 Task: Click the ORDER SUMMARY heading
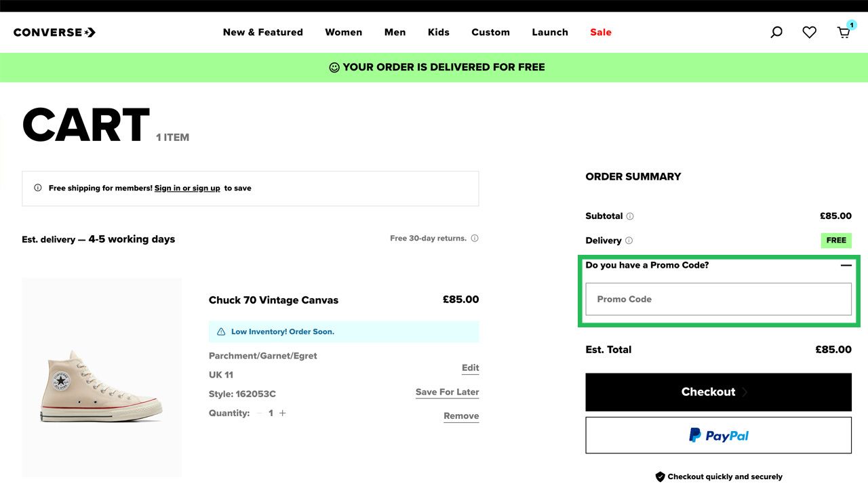(x=633, y=176)
